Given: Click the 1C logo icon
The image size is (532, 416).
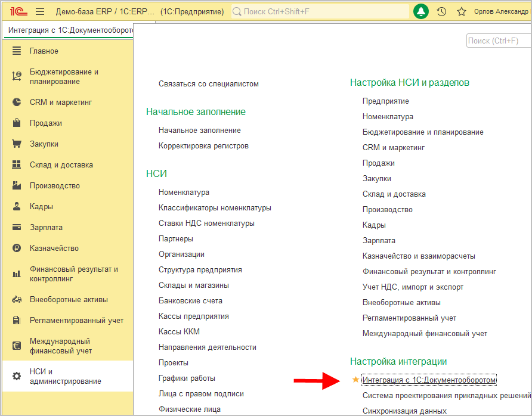Looking at the screenshot, I should (x=18, y=11).
